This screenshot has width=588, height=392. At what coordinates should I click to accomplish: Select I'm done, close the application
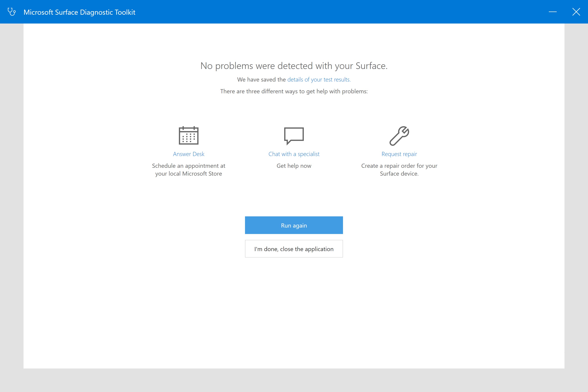click(294, 249)
